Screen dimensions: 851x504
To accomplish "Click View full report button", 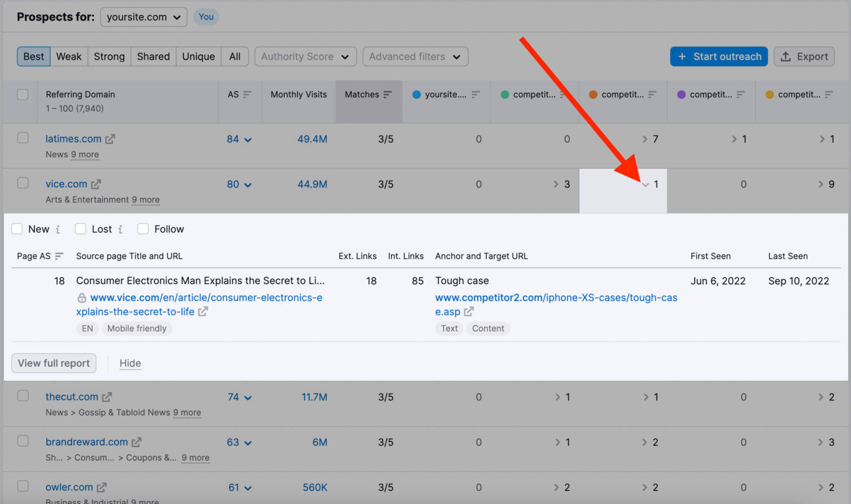I will click(54, 363).
